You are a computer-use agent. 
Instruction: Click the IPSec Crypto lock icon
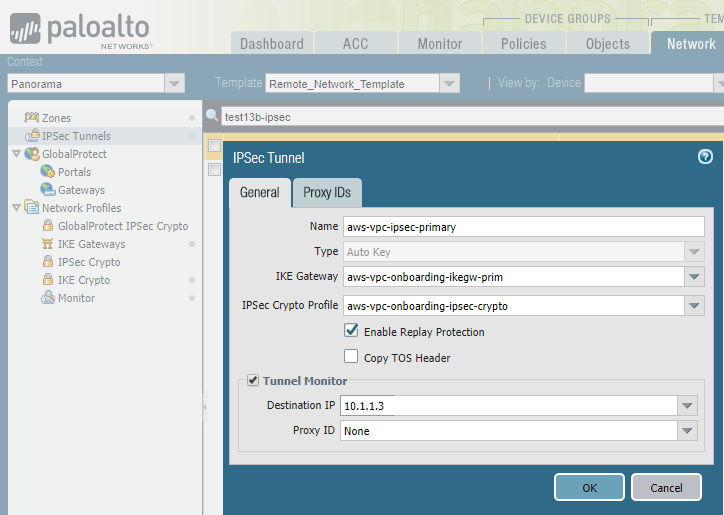[48, 261]
